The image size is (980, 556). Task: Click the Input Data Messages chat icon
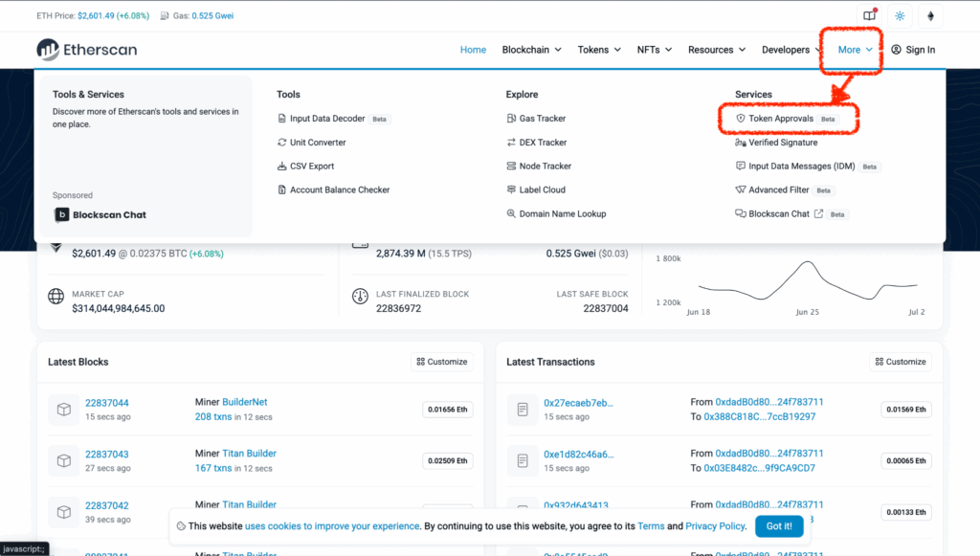pyautogui.click(x=741, y=167)
